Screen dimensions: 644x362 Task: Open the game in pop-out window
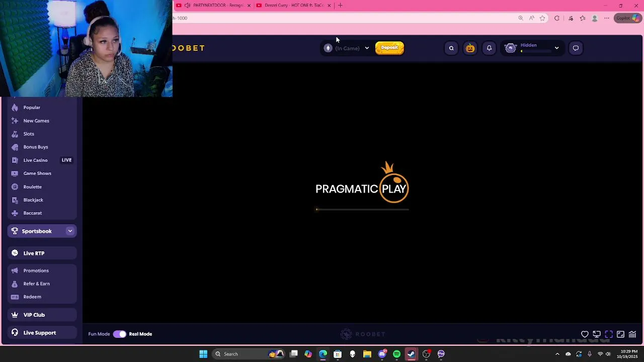pyautogui.click(x=597, y=334)
